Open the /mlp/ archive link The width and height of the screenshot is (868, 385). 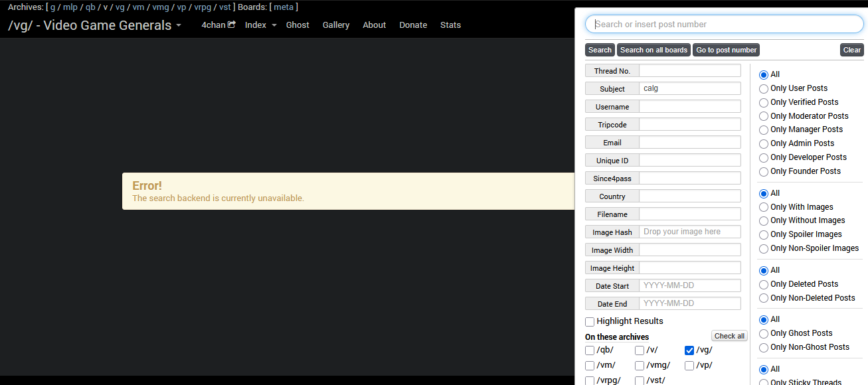pyautogui.click(x=70, y=7)
